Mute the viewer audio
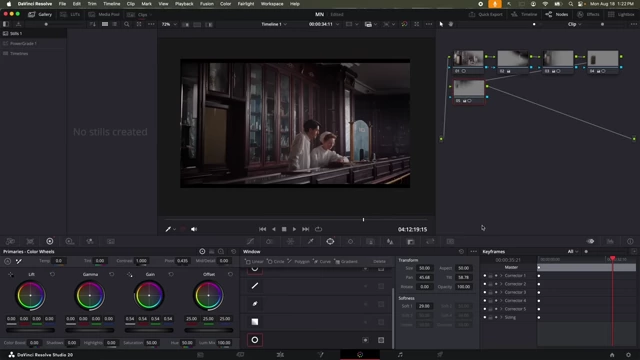This screenshot has width=640, height=360. point(194,229)
